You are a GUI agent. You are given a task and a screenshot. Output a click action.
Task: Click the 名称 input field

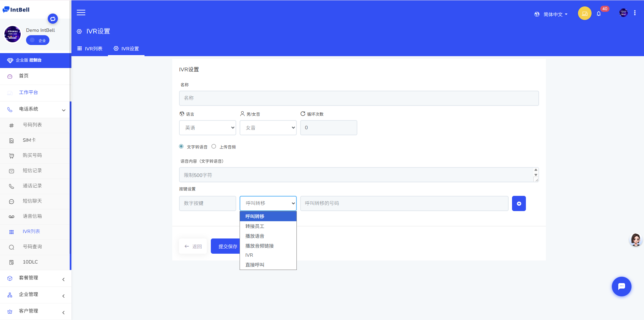[x=359, y=98]
